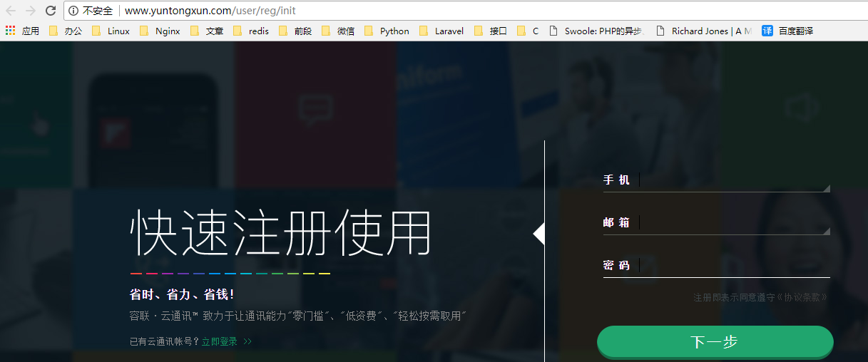Click the browser address bar URL

click(x=210, y=11)
